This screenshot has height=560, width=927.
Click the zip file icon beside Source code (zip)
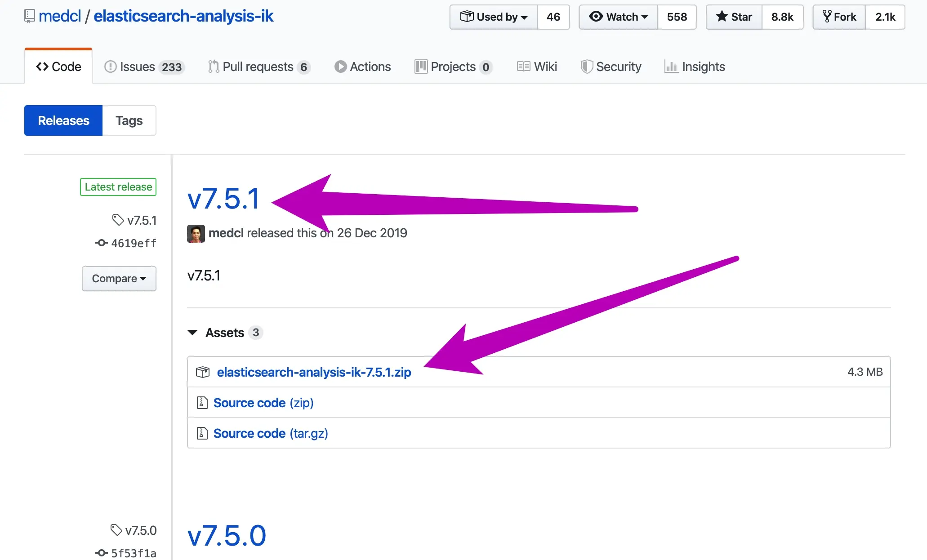point(202,403)
